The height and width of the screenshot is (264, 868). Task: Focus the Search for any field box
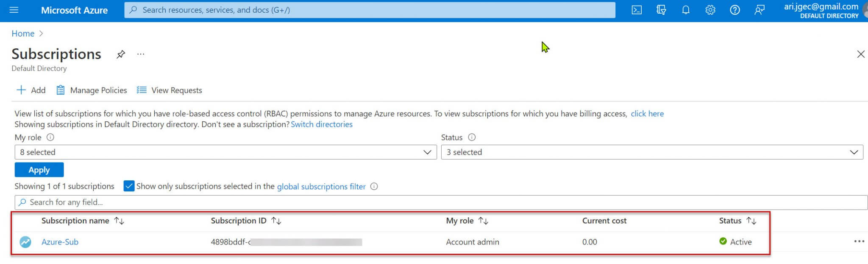point(441,202)
